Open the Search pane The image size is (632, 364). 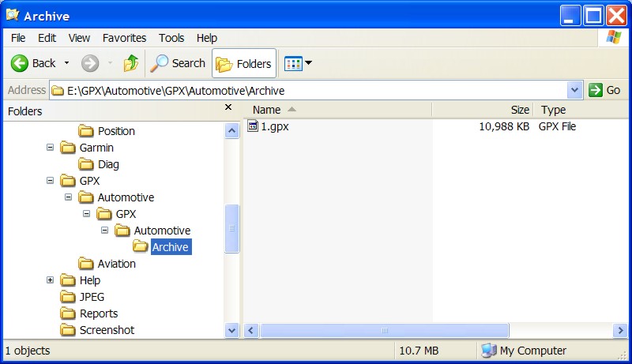click(x=178, y=63)
